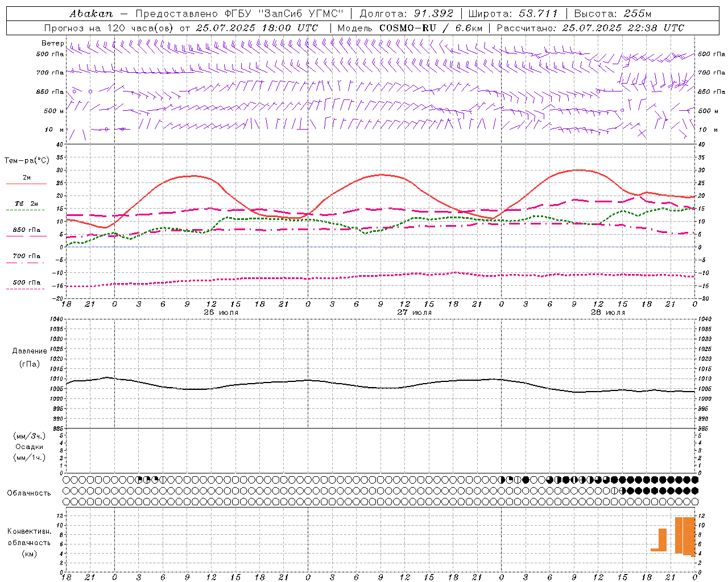The width and height of the screenshot is (728, 582).
Task: Click the 'Облачность' cloud cover label
Action: pyautogui.click(x=29, y=493)
